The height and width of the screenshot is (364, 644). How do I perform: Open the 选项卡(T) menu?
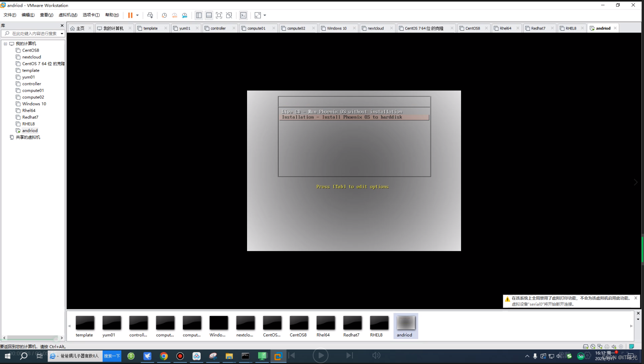[x=91, y=15]
